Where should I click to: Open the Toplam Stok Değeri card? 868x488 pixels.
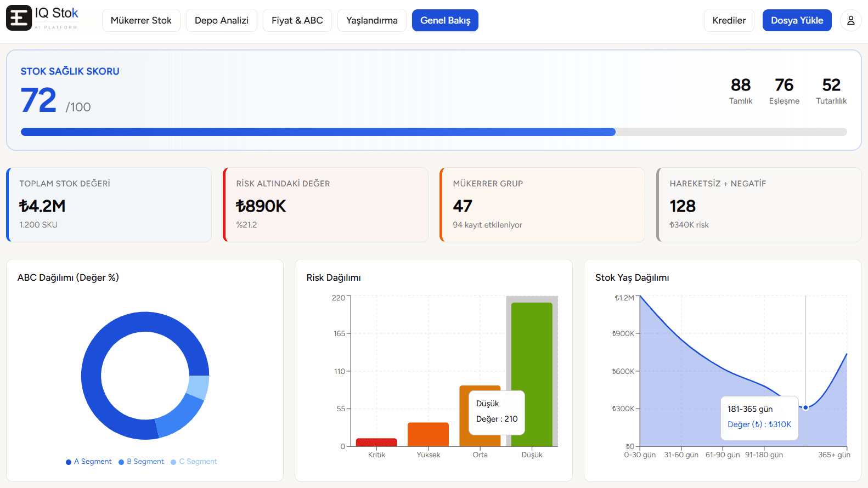tap(109, 205)
